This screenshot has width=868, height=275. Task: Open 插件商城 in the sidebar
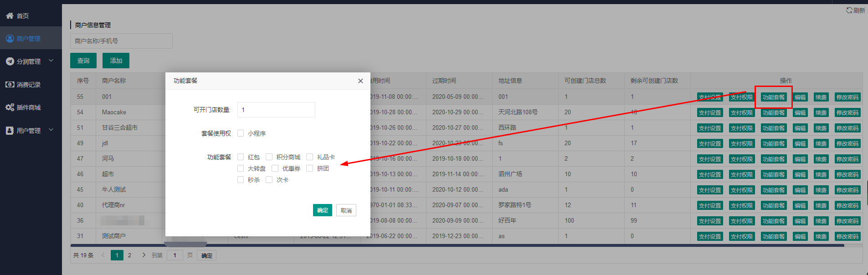pos(29,107)
